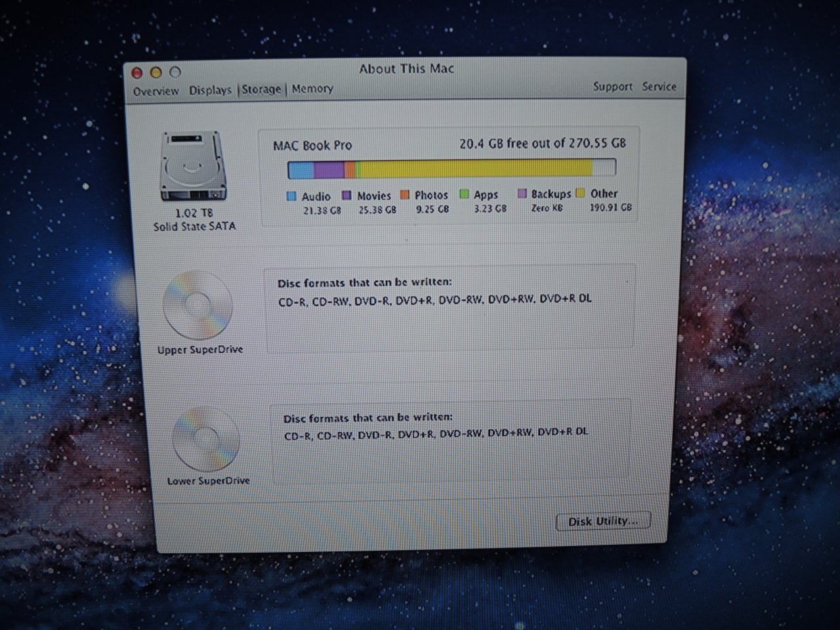This screenshot has width=840, height=630.
Task: Click the Lower SuperDrive disc icon
Action: tap(205, 439)
